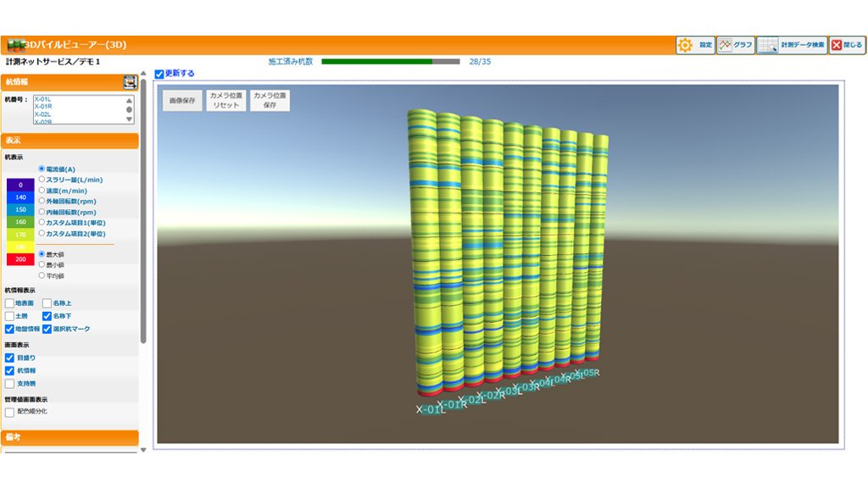868x488 pixels.
Task: Select the 最小値 radio option
Action: pyautogui.click(x=42, y=264)
